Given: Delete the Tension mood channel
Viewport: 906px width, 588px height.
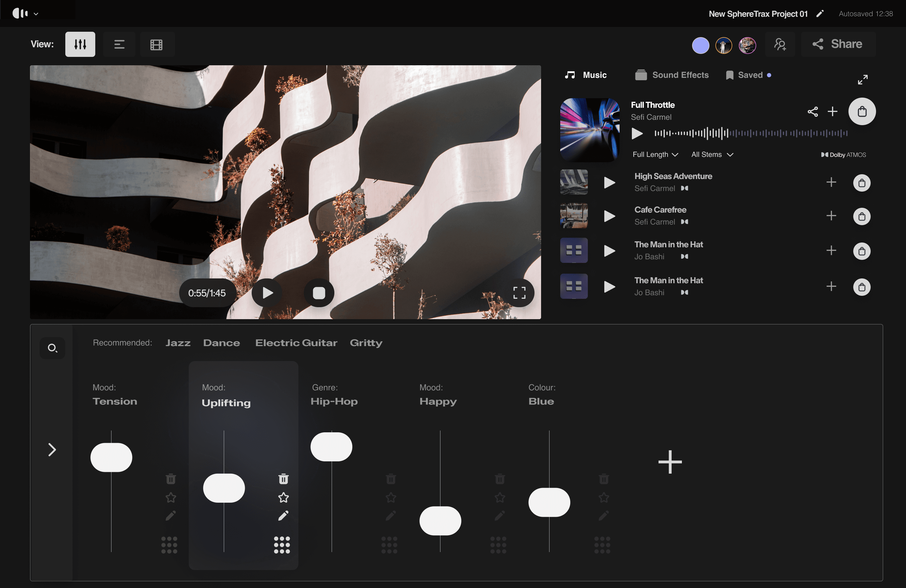Looking at the screenshot, I should (x=170, y=479).
